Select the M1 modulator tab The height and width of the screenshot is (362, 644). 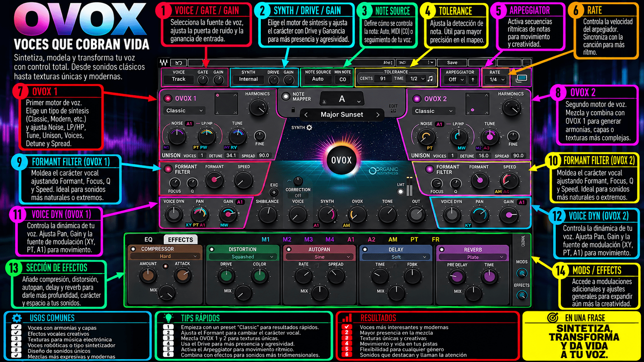click(x=265, y=239)
